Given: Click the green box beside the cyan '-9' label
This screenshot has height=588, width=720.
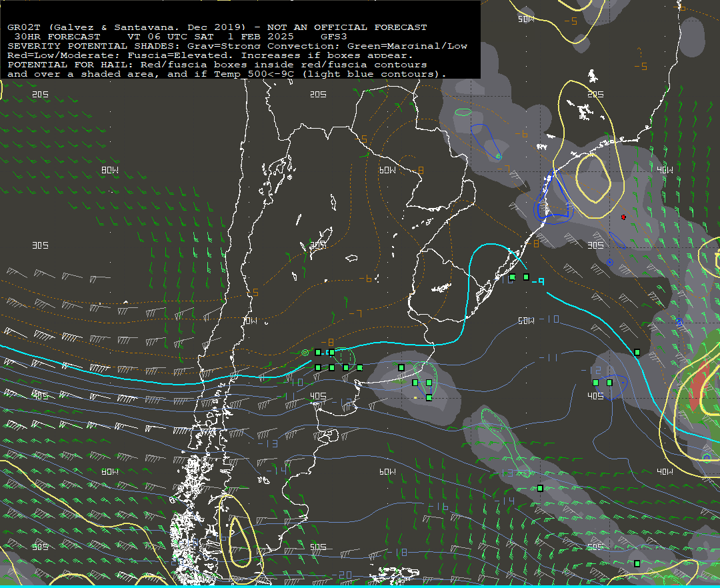Looking at the screenshot, I should click(526, 277).
